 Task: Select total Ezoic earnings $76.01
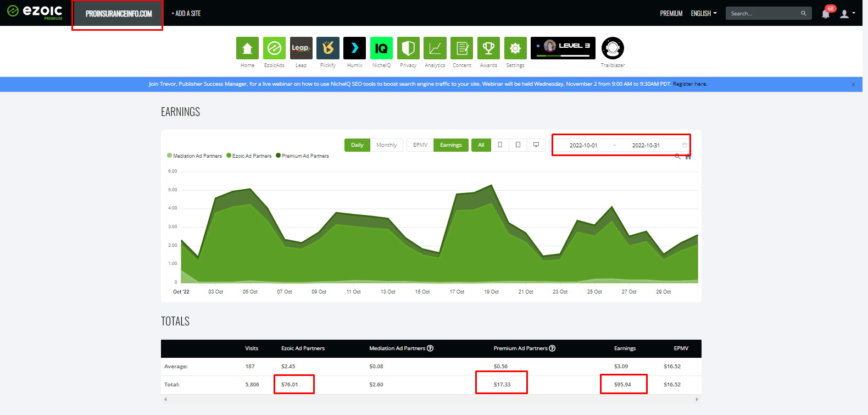pyautogui.click(x=290, y=384)
